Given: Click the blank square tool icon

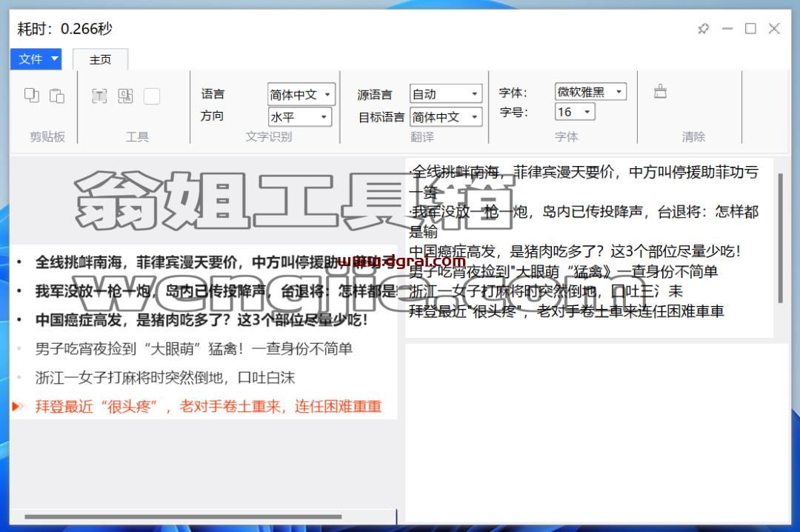Looking at the screenshot, I should click(152, 96).
